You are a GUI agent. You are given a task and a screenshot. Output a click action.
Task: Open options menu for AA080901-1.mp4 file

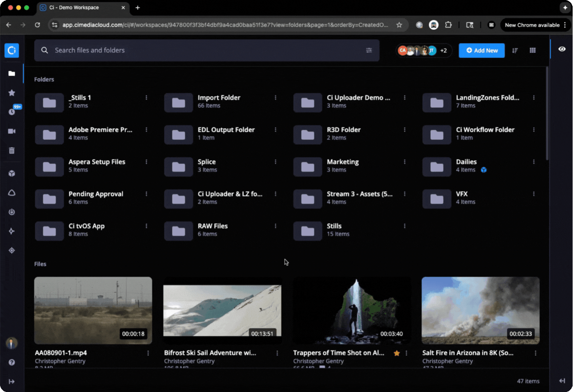148,353
